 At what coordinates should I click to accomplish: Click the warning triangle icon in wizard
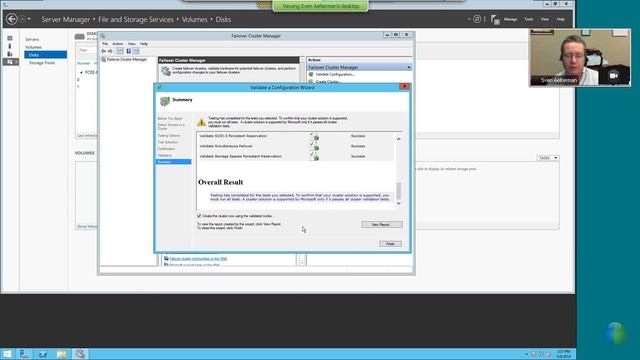tap(201, 122)
